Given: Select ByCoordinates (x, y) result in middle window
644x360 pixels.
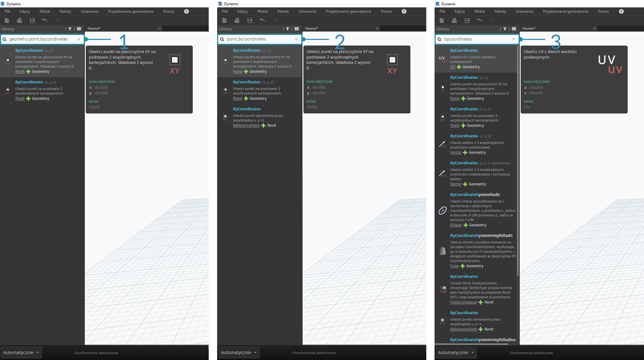Looking at the screenshot, I should 259,61.
